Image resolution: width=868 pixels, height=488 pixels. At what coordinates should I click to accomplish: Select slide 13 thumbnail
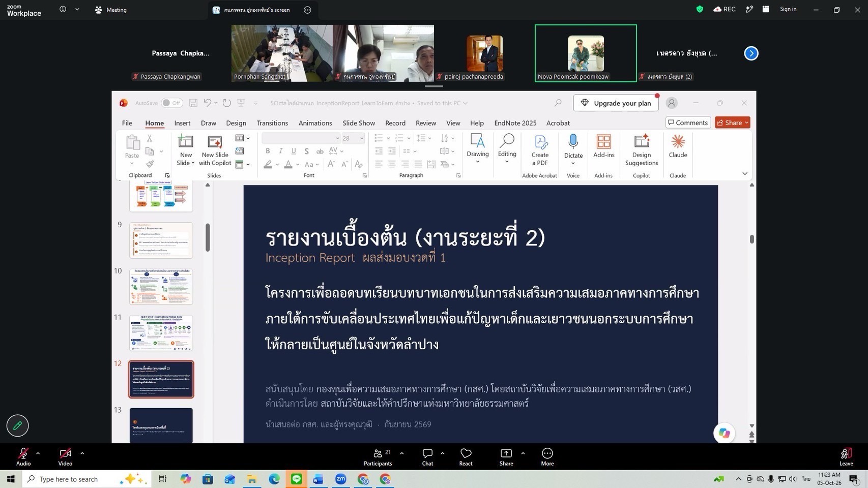(x=161, y=425)
